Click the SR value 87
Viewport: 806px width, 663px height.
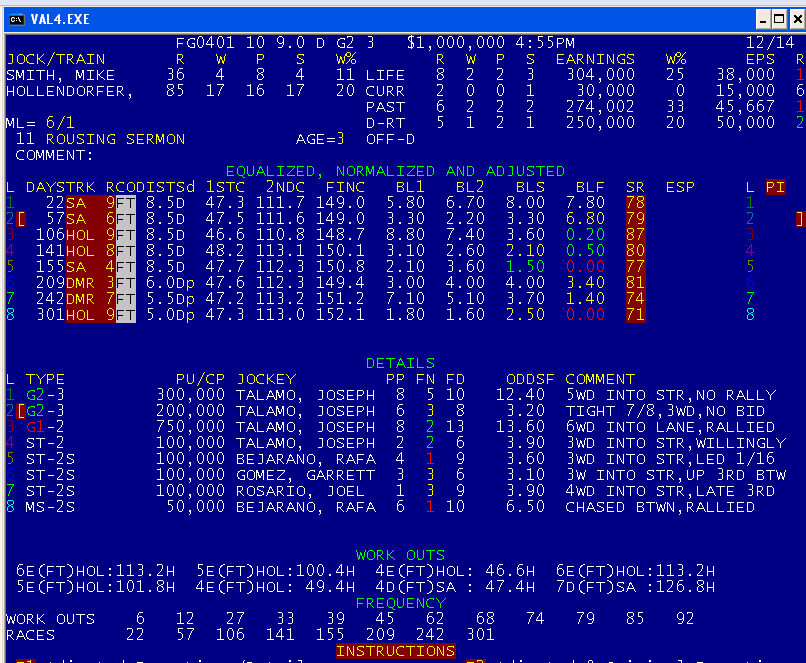coord(635,235)
